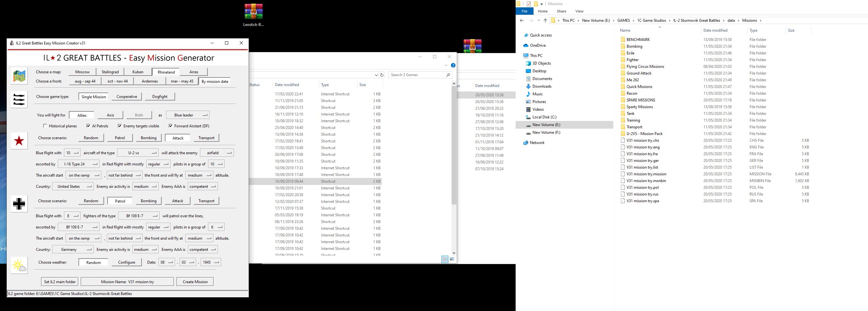
Task: Open Videos folder in navigation pane
Action: (x=538, y=109)
